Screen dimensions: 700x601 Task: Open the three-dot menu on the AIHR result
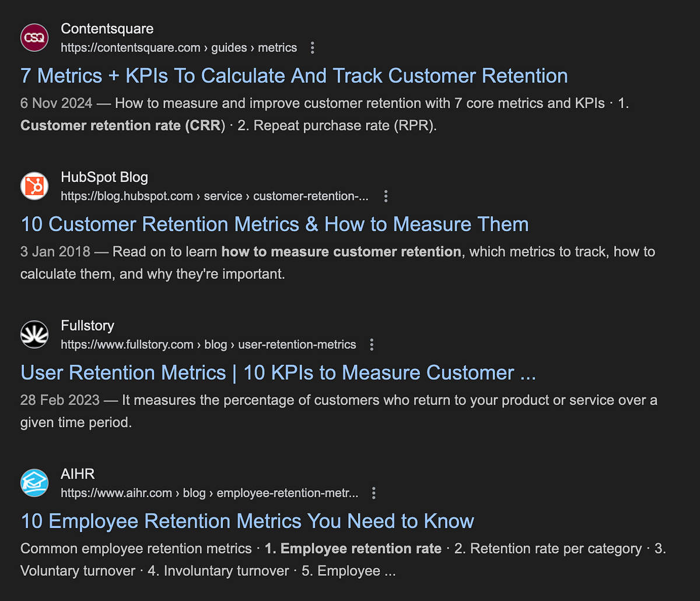(x=373, y=492)
